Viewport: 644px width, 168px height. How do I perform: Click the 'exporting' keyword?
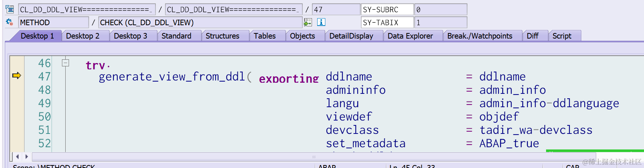coord(289,79)
